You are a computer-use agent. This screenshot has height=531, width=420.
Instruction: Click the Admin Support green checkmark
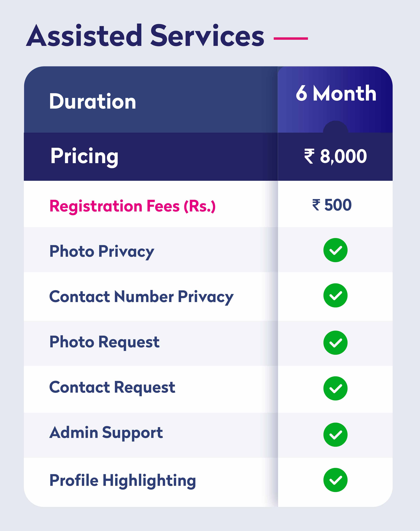coord(335,435)
